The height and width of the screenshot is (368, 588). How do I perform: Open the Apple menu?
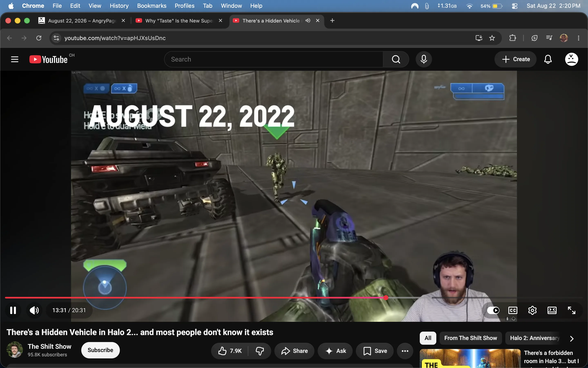pos(11,6)
